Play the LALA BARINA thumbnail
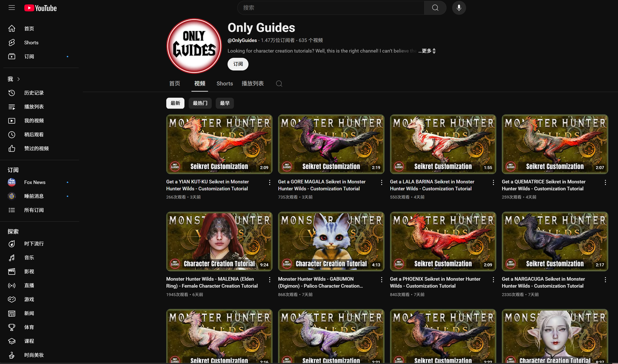618x364 pixels. [443, 145]
